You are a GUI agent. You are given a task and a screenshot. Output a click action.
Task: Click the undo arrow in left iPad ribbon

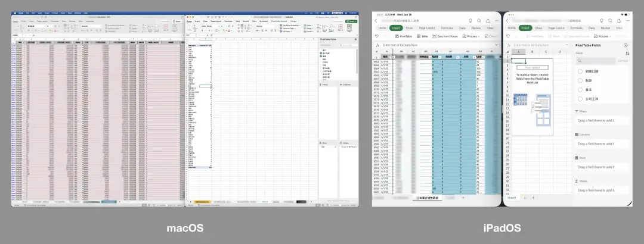[378, 36]
